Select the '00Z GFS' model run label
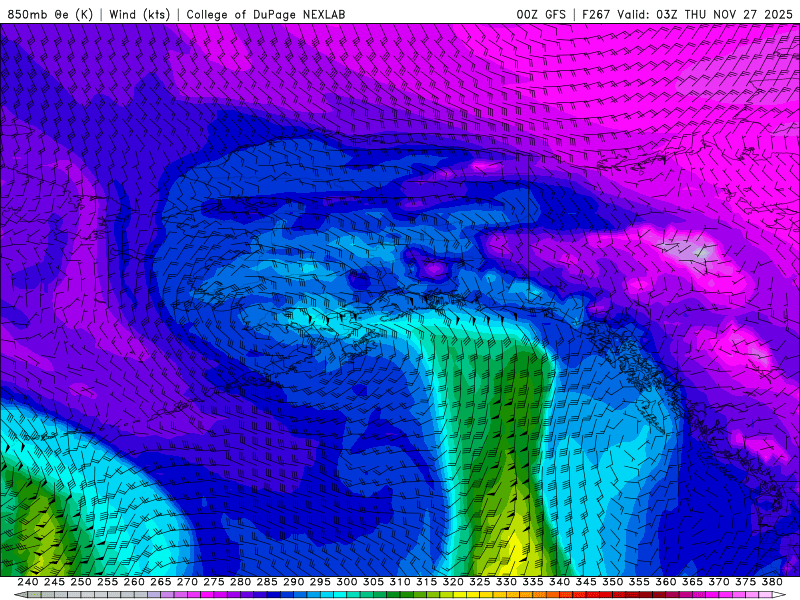 click(541, 14)
